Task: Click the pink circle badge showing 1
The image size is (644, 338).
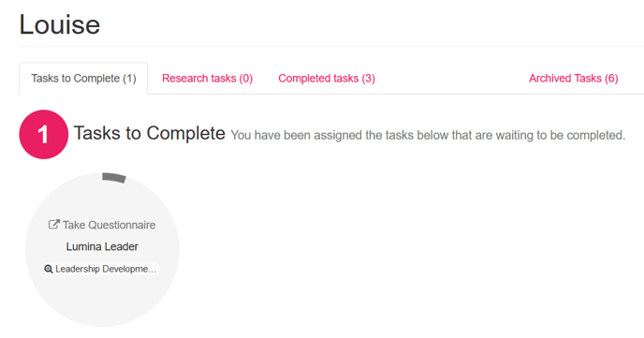Action: tap(44, 134)
